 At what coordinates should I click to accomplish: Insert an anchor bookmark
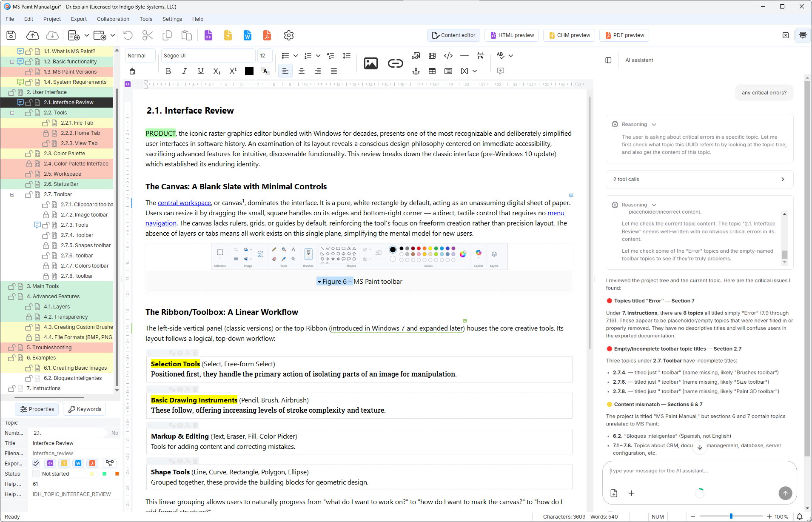tap(416, 71)
